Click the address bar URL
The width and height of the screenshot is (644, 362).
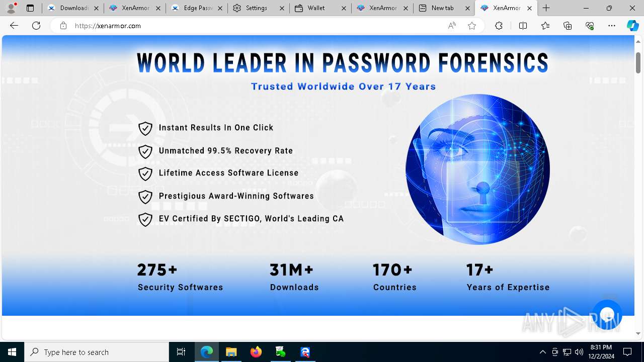click(x=108, y=26)
